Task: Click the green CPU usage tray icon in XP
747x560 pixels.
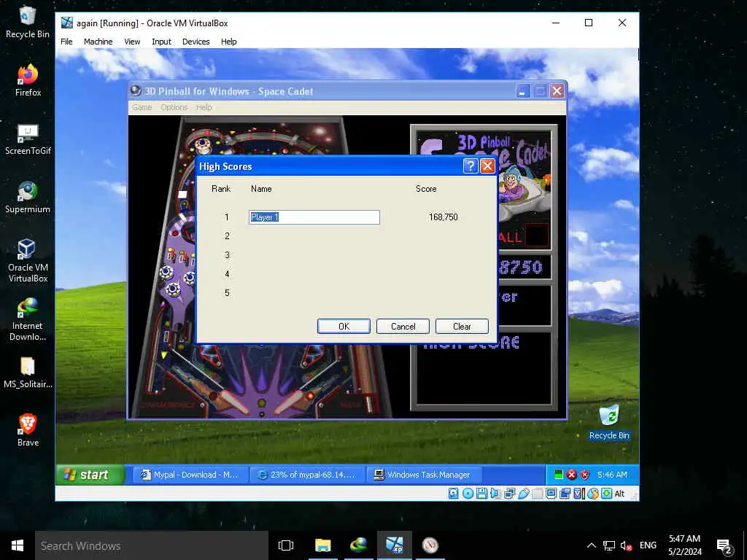Action: pyautogui.click(x=559, y=474)
